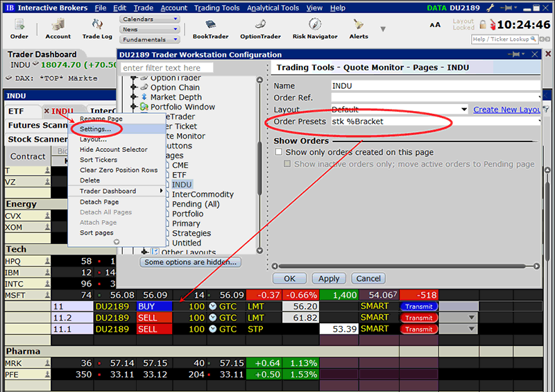Transmit the SELL LMT order 11.2

(419, 318)
